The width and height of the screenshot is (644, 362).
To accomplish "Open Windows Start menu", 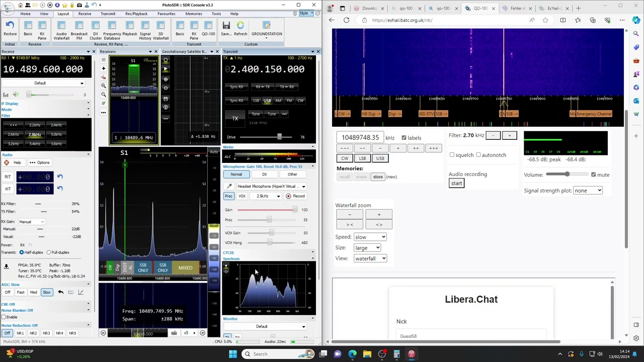I will (x=233, y=354).
